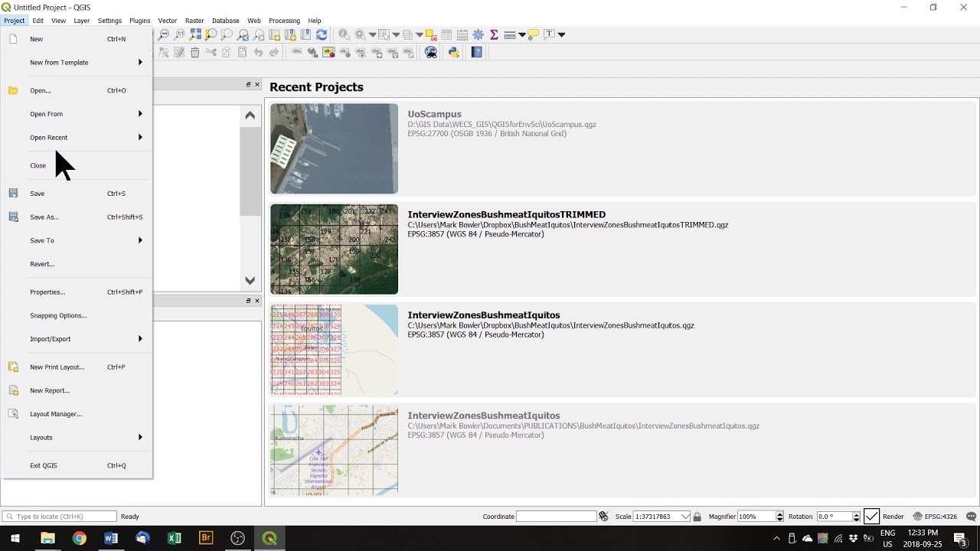Image resolution: width=980 pixels, height=551 pixels.
Task: Toggle extents and mouse position display
Action: (x=603, y=517)
